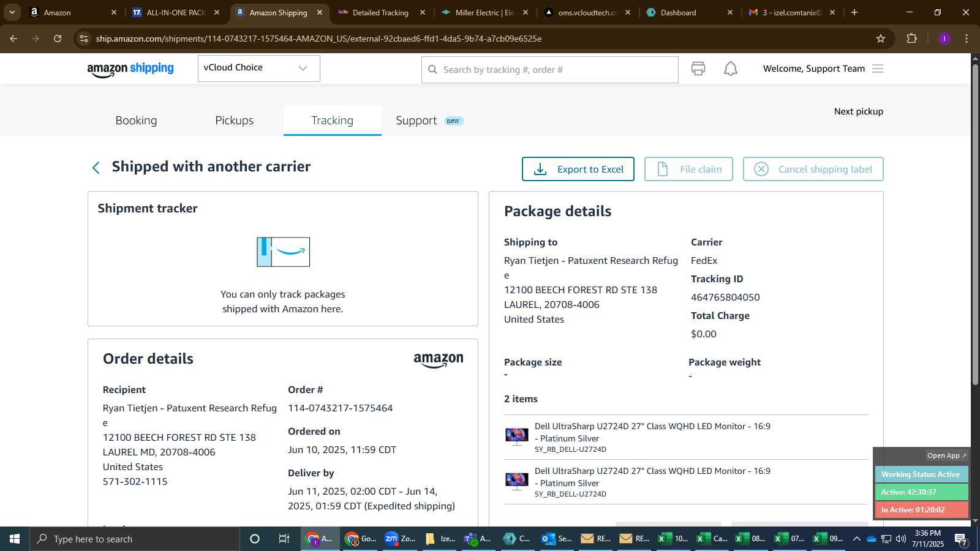
Task: Switch to the Miller Electric browser tab
Action: point(484,12)
